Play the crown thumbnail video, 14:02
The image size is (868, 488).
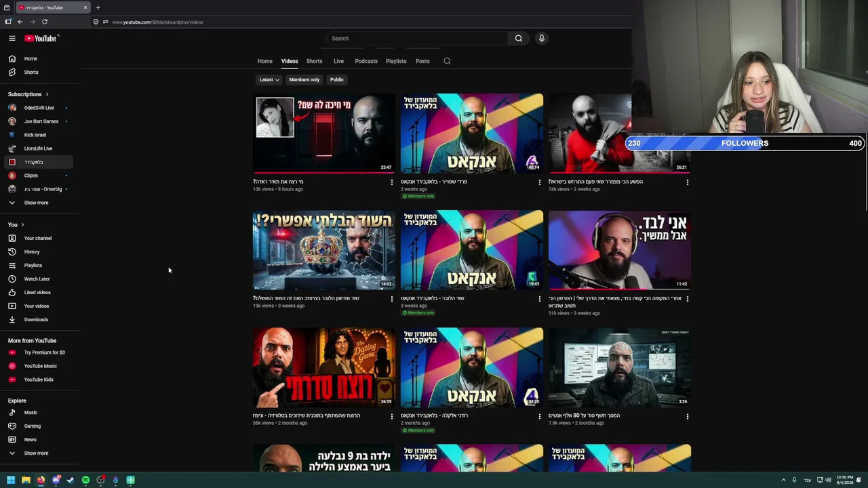[x=323, y=250]
